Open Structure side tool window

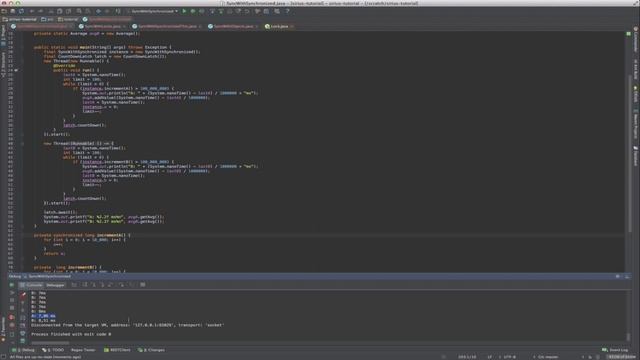(3, 63)
